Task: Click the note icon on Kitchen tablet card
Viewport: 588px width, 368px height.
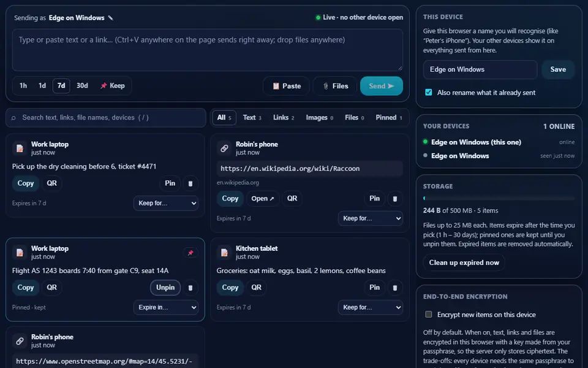Action: coord(224,252)
